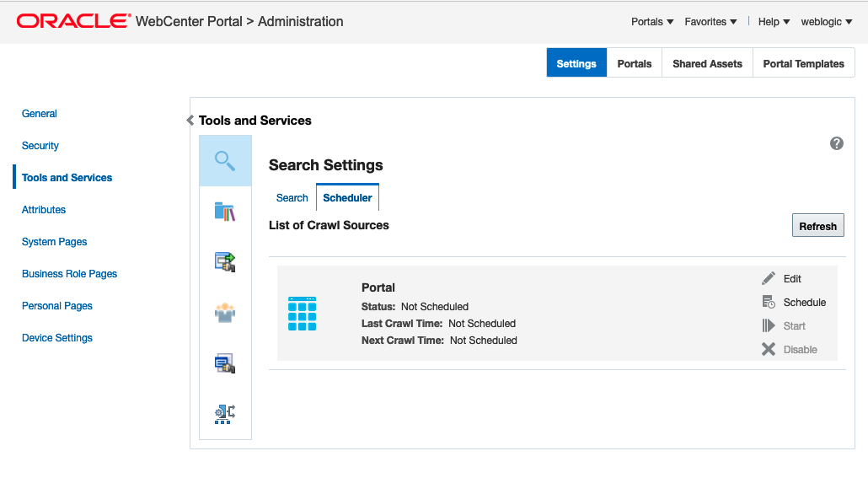868x494 pixels.
Task: Select the Scheduler sub-tab
Action: [348, 198]
